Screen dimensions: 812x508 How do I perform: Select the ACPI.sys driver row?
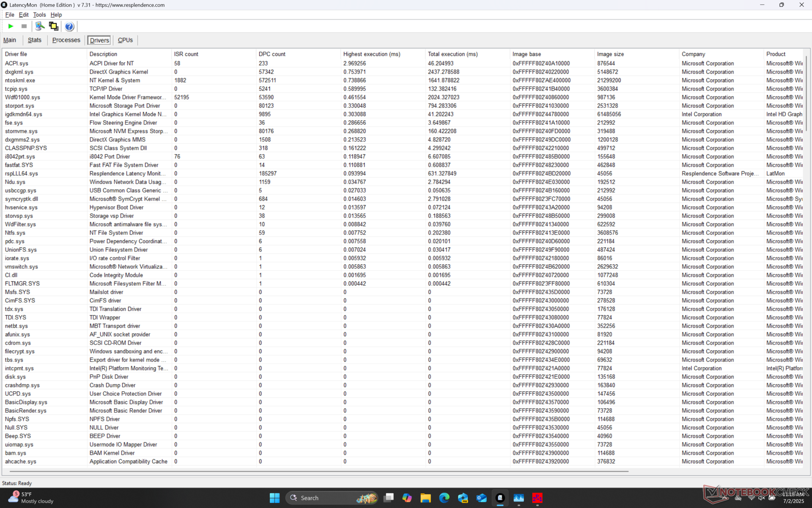tap(403, 63)
